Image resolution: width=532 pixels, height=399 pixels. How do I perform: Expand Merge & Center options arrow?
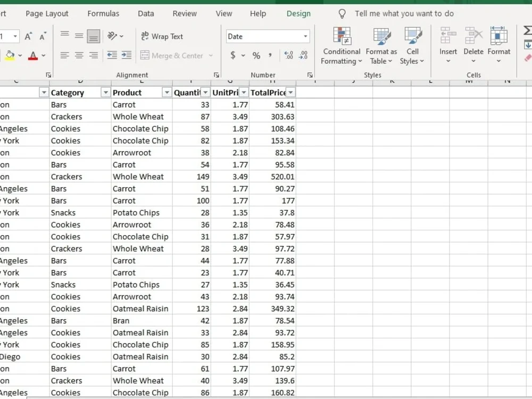pyautogui.click(x=211, y=55)
